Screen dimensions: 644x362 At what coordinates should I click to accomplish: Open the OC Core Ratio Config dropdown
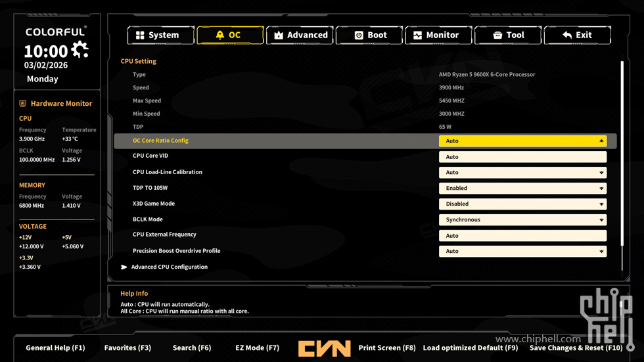click(x=522, y=141)
